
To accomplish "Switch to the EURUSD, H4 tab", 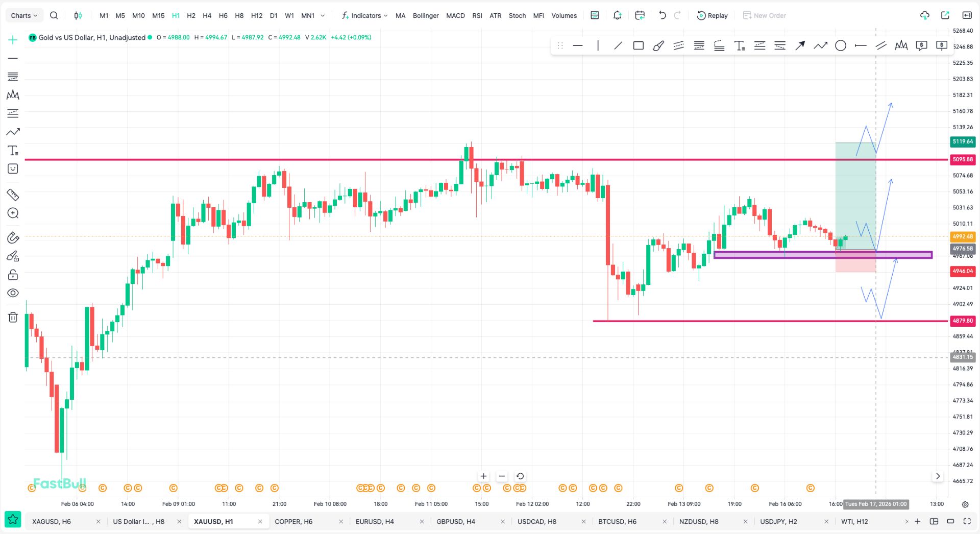I will [x=375, y=521].
